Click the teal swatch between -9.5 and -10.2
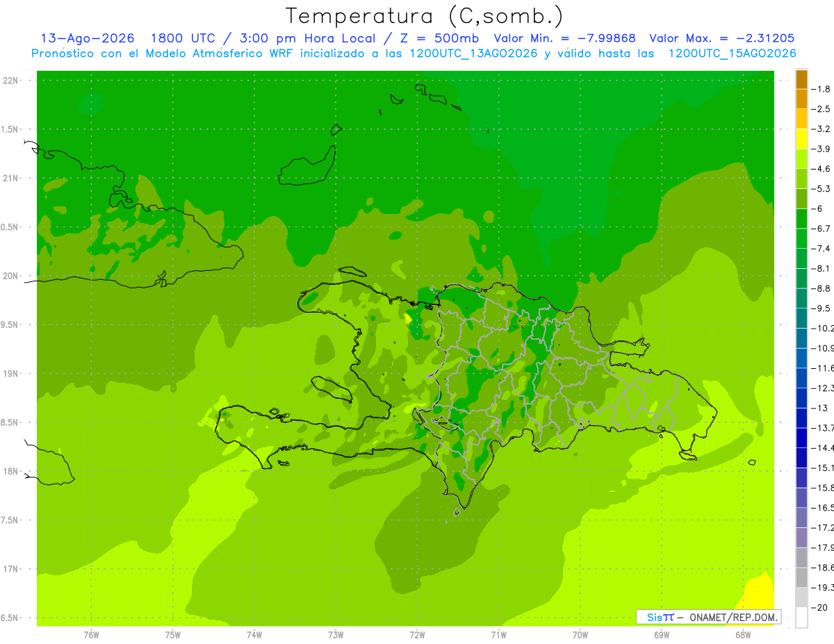 coord(801,318)
